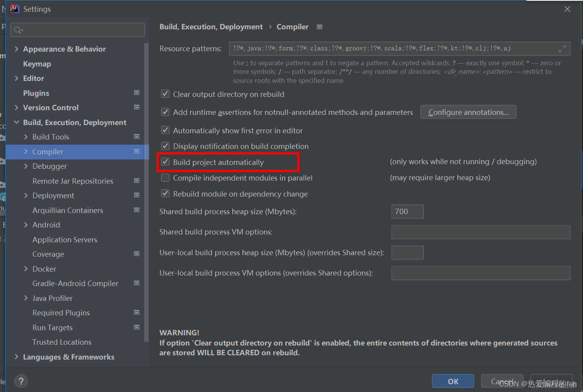Select Arquillian Containers

(x=68, y=210)
